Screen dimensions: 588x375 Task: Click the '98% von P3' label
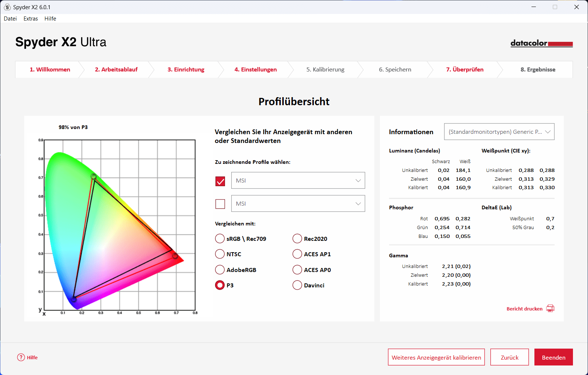(x=73, y=127)
